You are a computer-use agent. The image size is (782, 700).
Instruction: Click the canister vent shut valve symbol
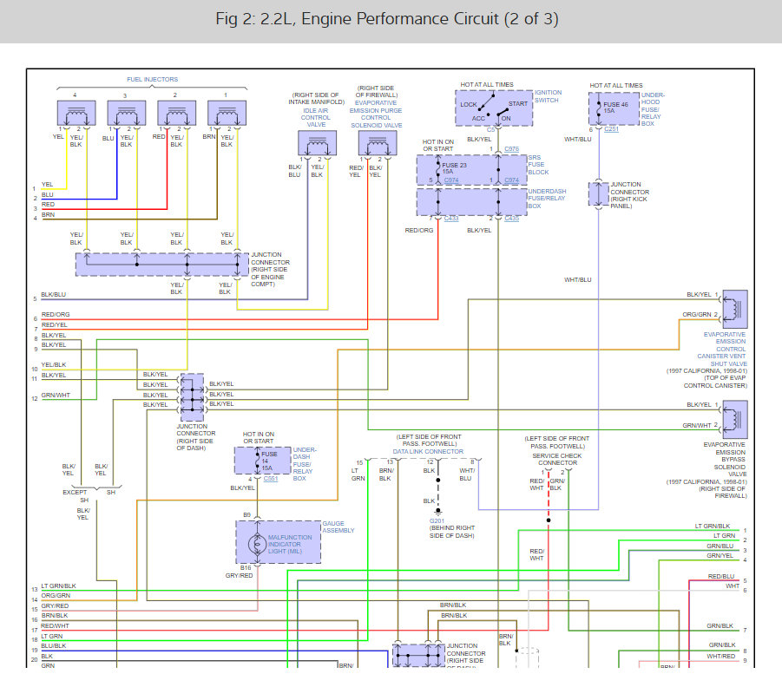tap(735, 309)
